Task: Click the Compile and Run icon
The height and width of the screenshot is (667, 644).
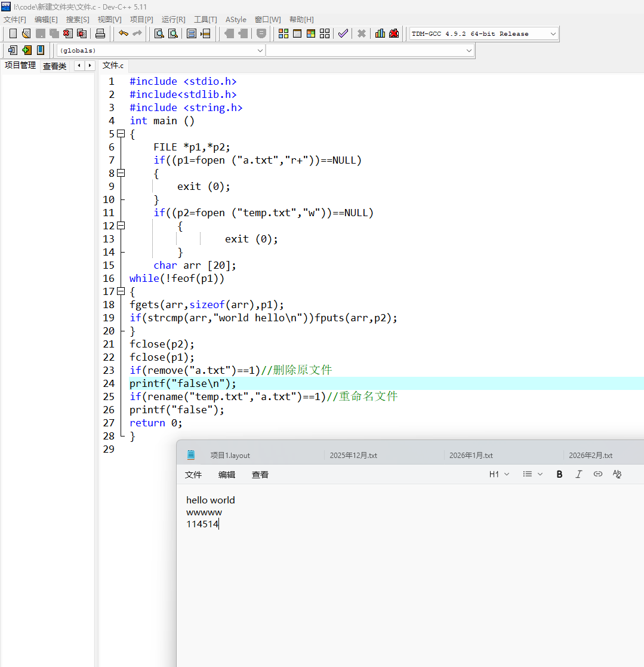Action: 311,33
